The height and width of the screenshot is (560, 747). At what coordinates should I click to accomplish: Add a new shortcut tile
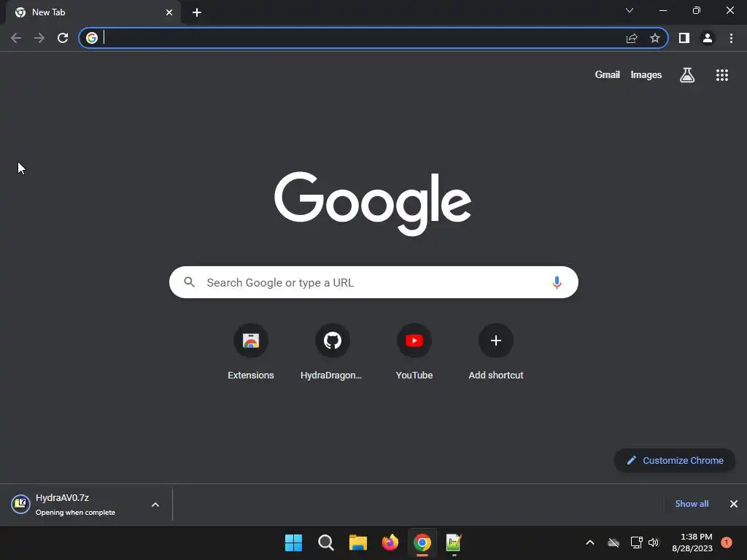[496, 352]
